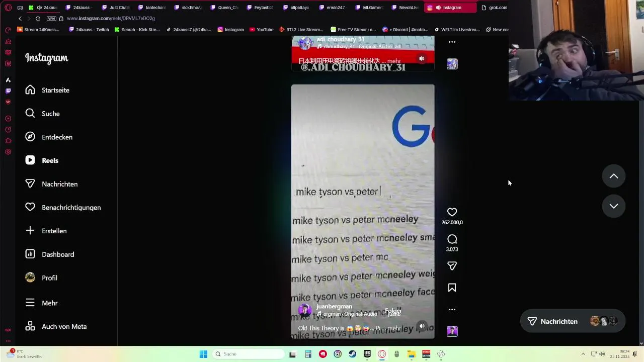
Task: Open the taskbar volume icon
Action: (x=602, y=354)
